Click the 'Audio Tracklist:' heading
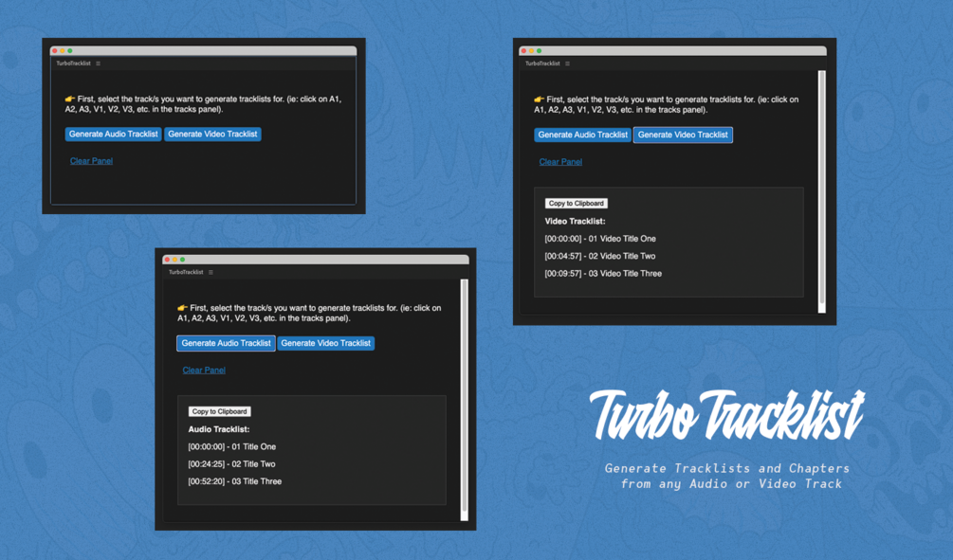 [219, 429]
